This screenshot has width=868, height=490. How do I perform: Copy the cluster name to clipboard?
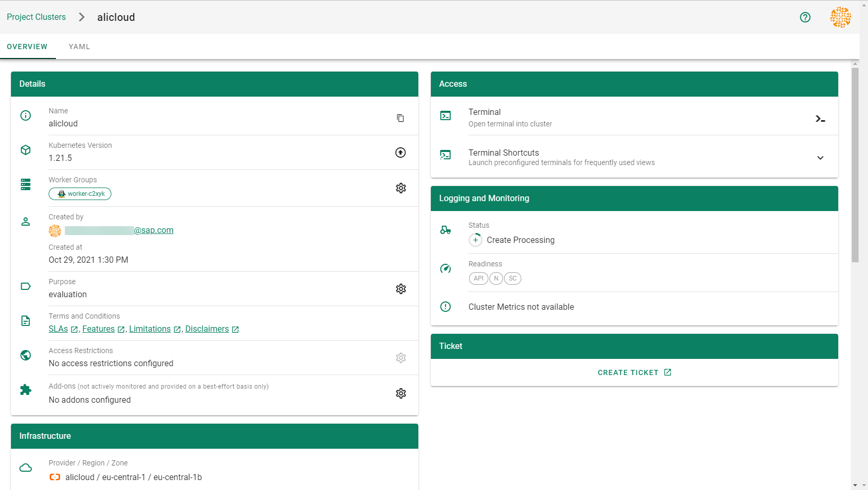click(400, 118)
